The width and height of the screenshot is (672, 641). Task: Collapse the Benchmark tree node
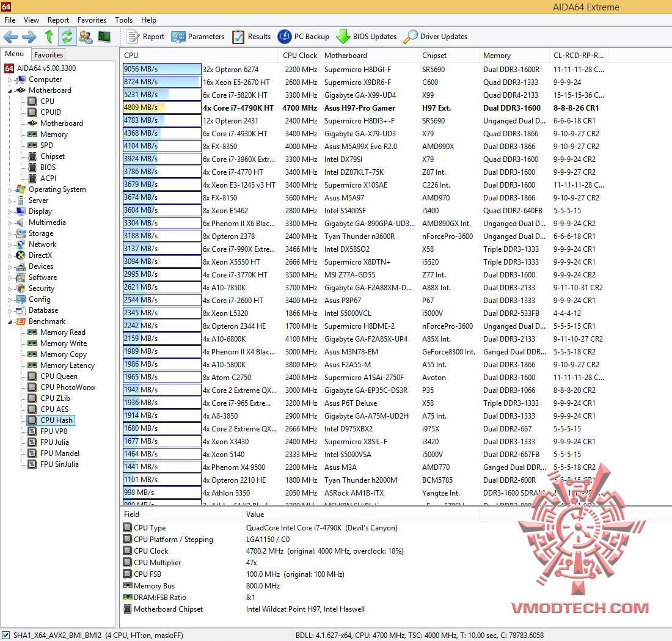[10, 322]
